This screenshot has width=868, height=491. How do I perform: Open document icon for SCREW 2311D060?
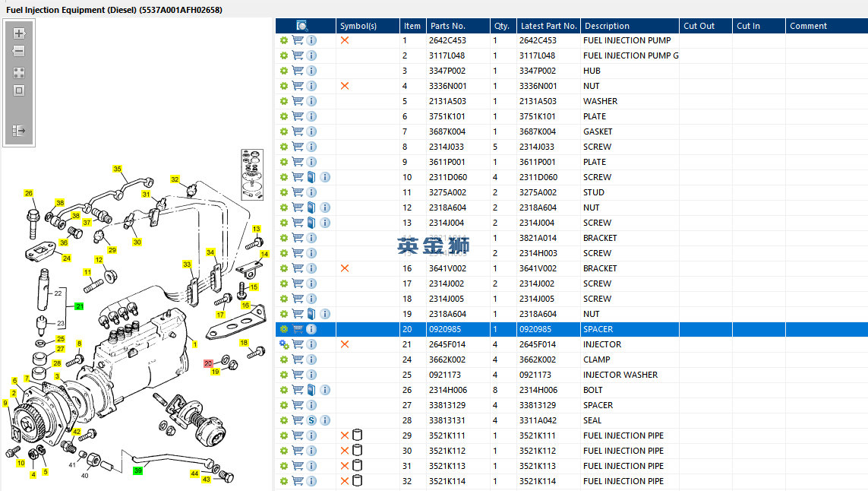click(311, 177)
